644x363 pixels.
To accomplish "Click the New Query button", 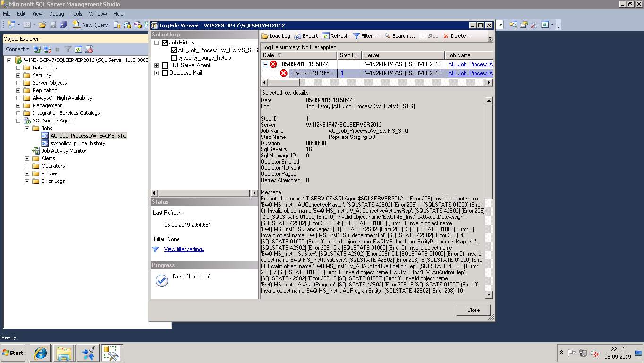I will (x=91, y=25).
